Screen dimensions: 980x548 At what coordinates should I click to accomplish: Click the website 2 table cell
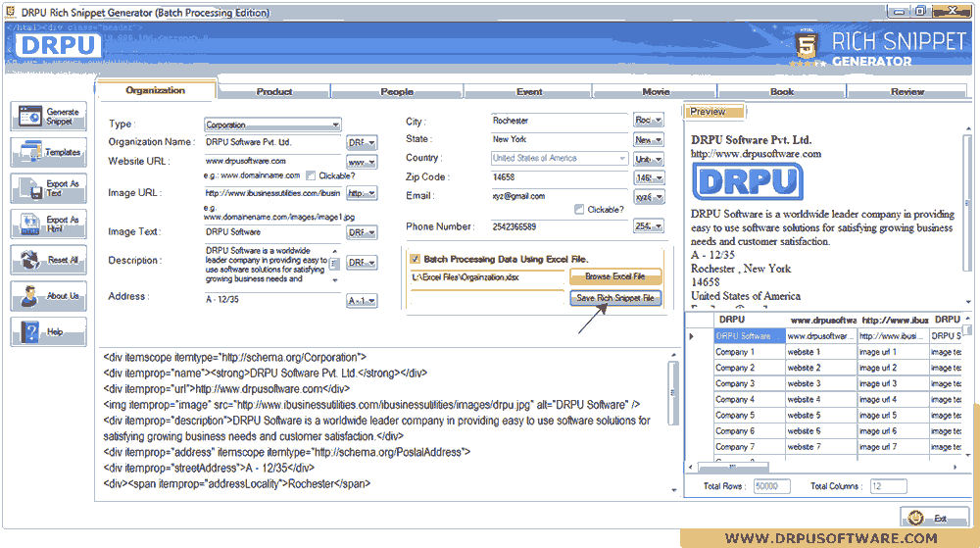point(820,368)
